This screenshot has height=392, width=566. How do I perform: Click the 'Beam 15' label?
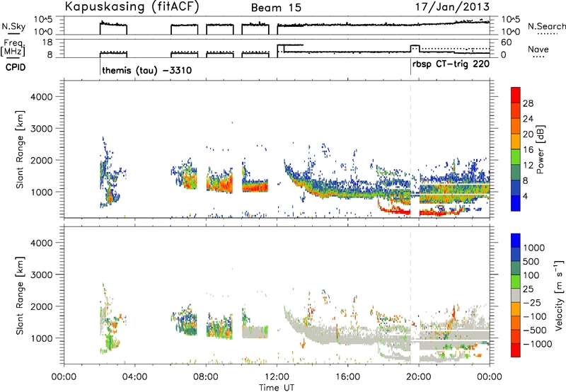point(276,8)
